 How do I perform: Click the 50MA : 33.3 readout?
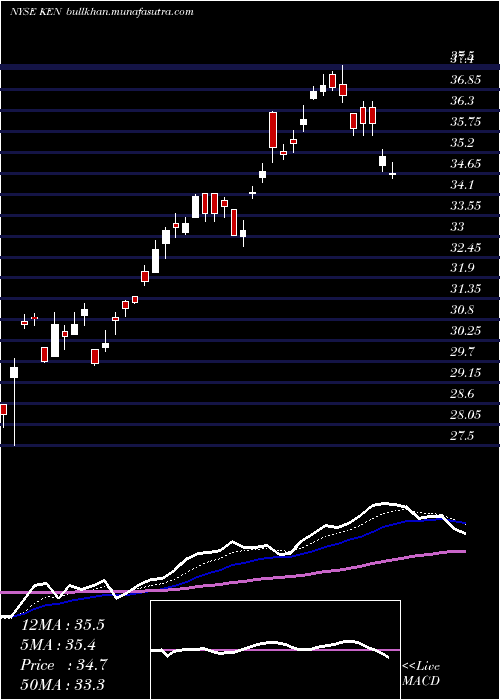coord(62,684)
